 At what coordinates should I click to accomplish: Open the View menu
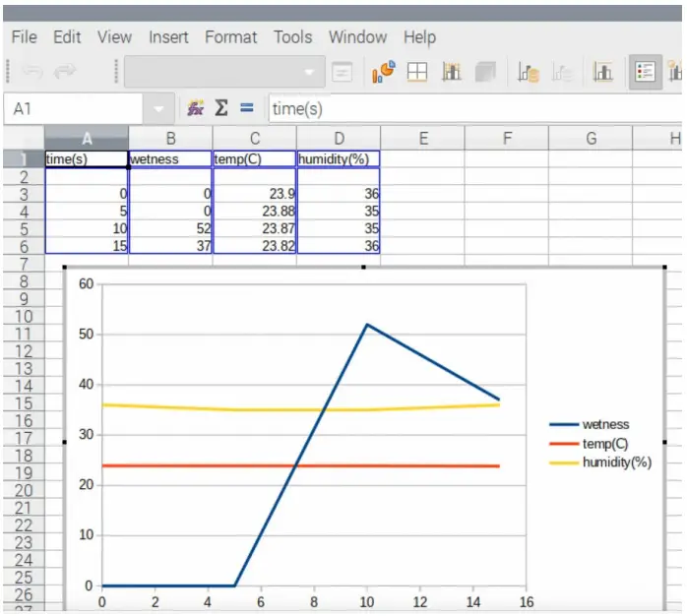(x=114, y=37)
